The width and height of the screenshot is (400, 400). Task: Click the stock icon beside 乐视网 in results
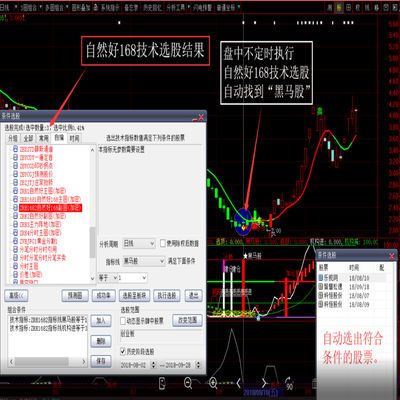tap(321, 278)
